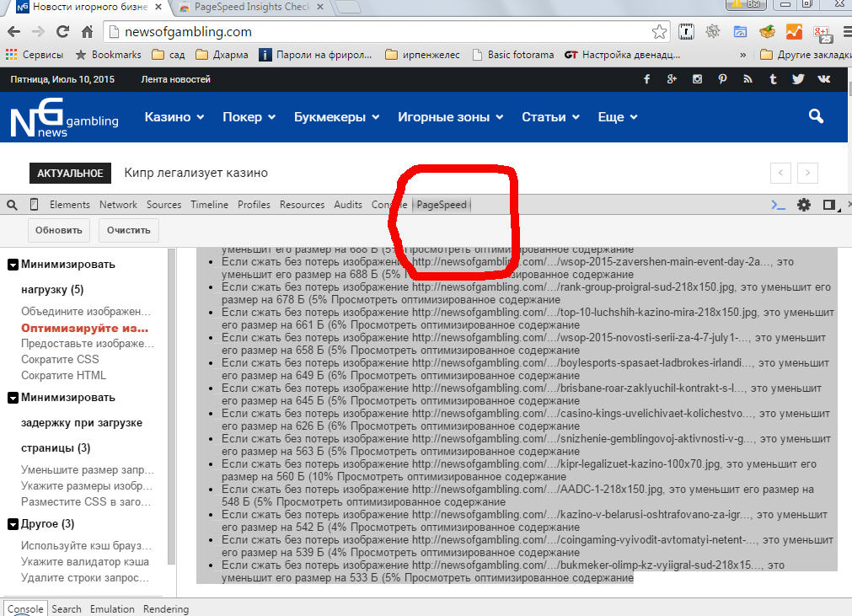The image size is (852, 616).
Task: Click the site search magnifier in blue header
Action: 815,116
